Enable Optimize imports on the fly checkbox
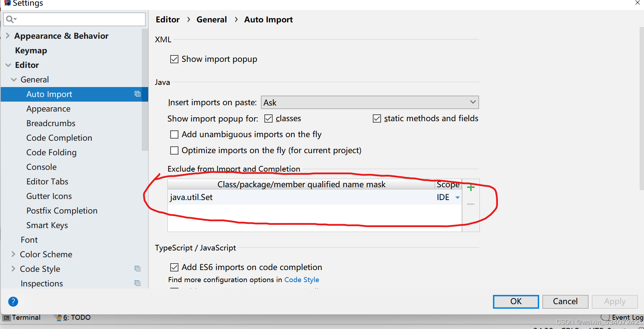Image resolution: width=644 pixels, height=329 pixels. point(174,150)
